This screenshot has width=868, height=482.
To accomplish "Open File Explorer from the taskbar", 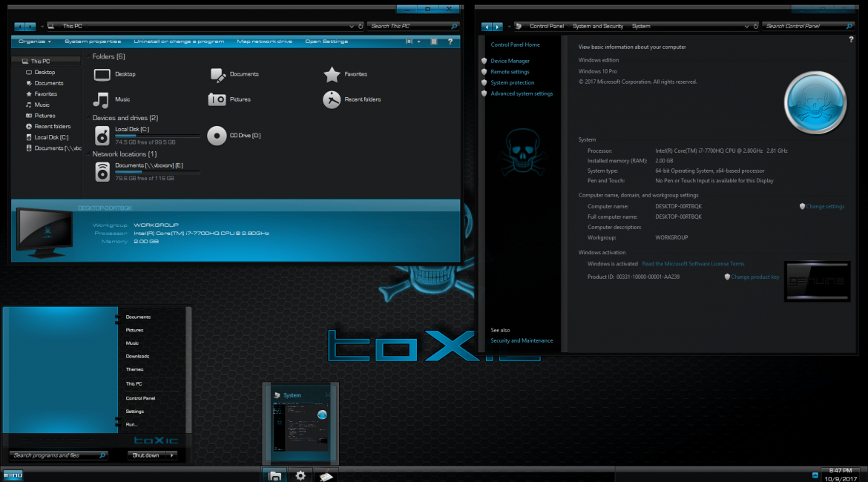I will pos(274,475).
